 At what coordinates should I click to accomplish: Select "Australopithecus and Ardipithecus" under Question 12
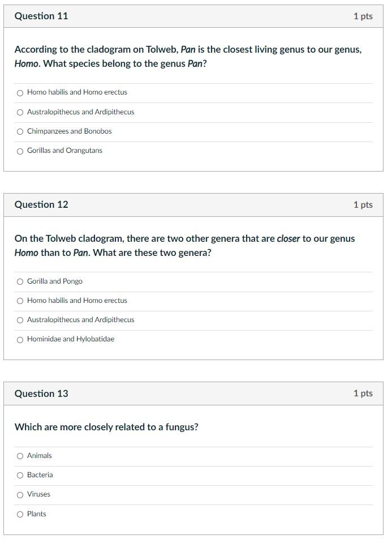(20, 320)
